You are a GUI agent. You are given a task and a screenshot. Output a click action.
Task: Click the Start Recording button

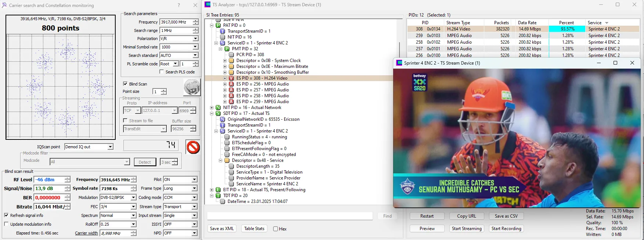pos(506,229)
